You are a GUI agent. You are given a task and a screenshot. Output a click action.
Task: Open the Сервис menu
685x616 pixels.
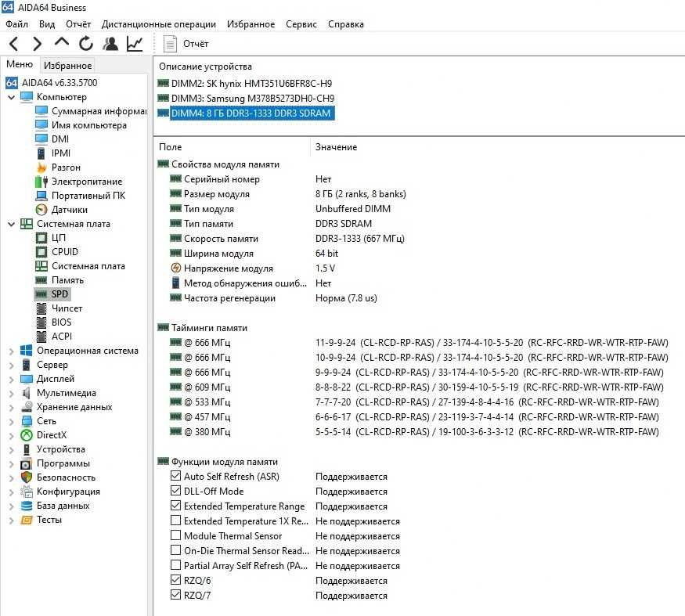(301, 24)
